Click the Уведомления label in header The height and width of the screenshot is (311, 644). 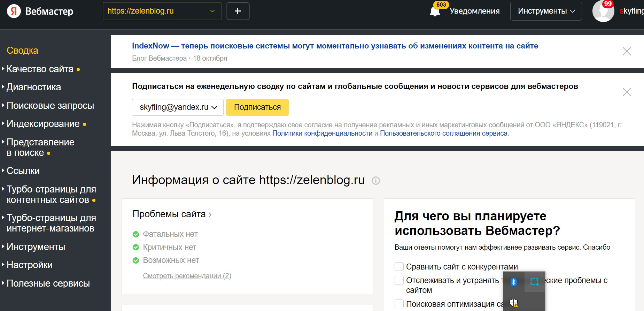(475, 11)
